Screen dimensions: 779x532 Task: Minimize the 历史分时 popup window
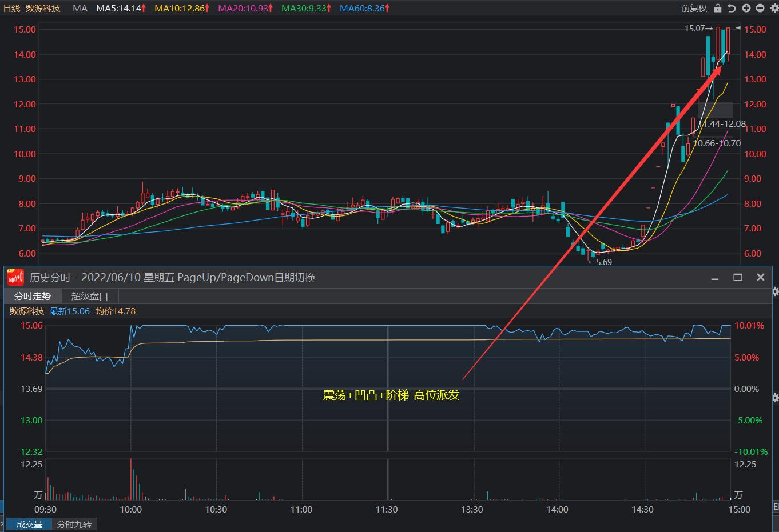click(x=715, y=278)
